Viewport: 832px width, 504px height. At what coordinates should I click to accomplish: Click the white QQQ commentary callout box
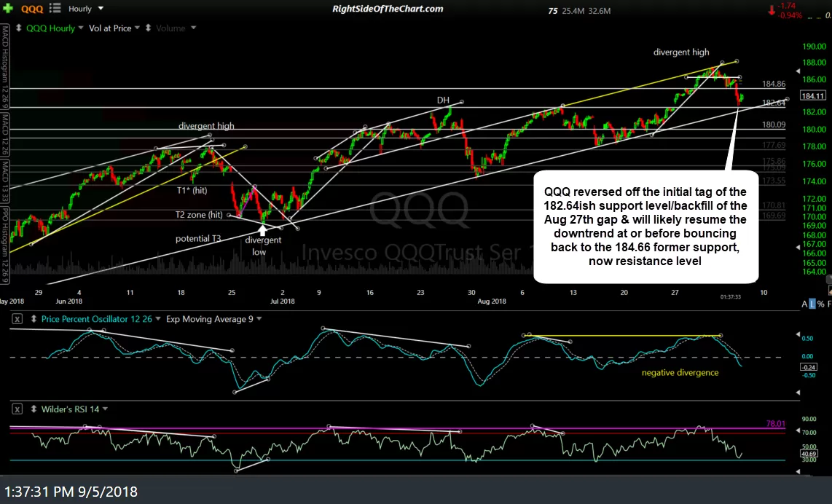tap(645, 227)
